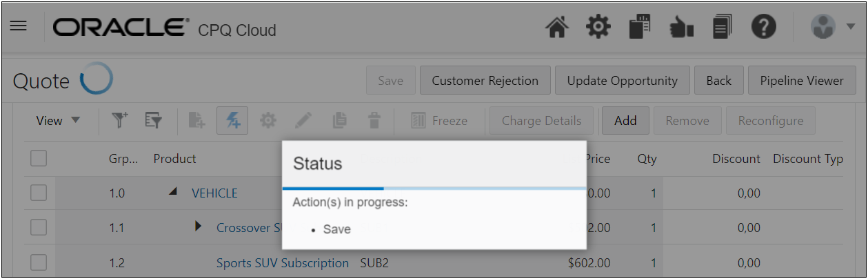Expand the Crossover row 1.1 triangle
Screen dimensions: 868x279
199,226
